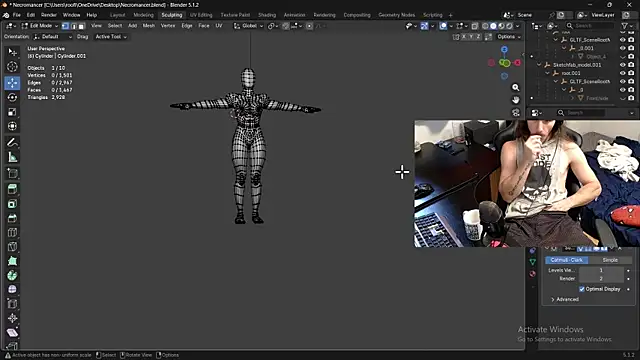Select the Smooth tool
This screenshot has height=360, width=640.
tap(12, 289)
